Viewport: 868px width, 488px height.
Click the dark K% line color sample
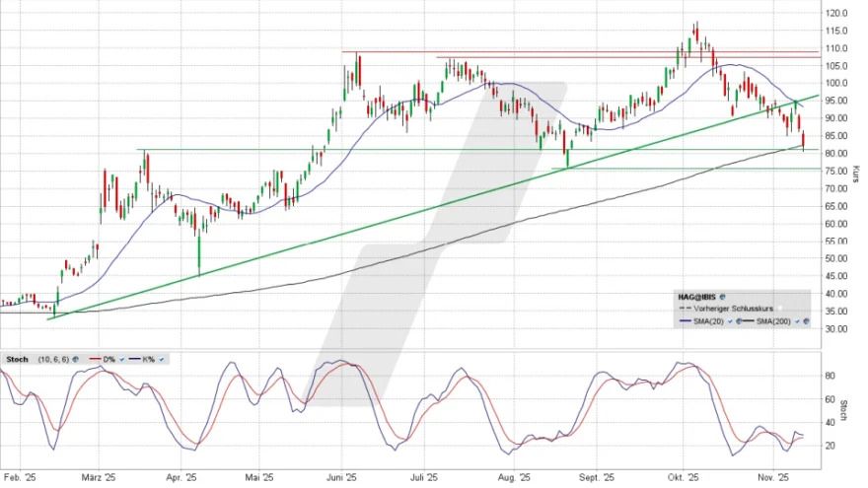[134, 359]
